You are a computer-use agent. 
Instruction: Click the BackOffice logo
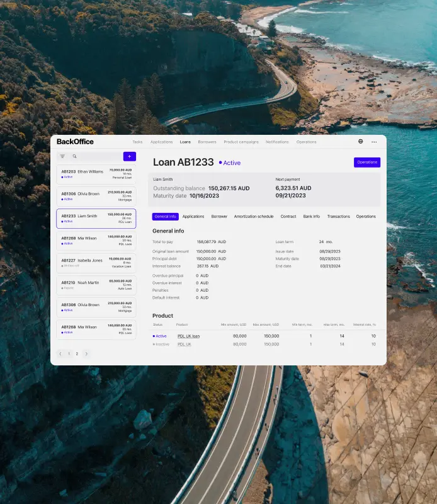click(x=75, y=141)
